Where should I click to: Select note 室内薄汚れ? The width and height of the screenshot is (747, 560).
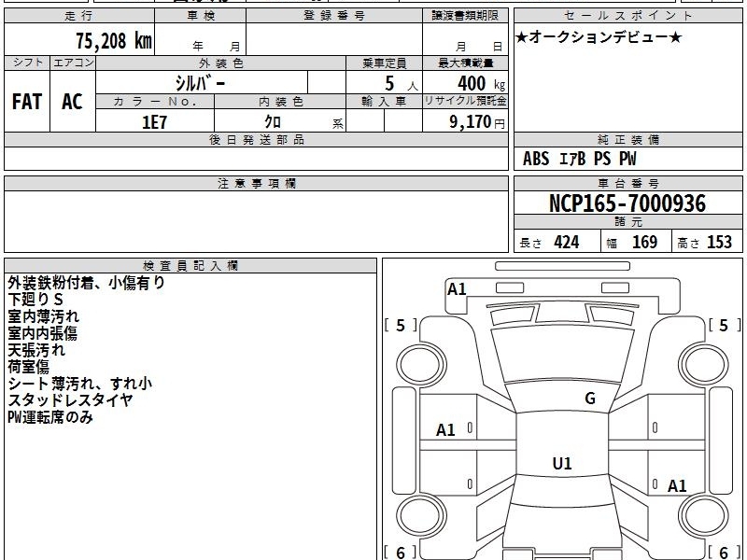click(x=43, y=316)
